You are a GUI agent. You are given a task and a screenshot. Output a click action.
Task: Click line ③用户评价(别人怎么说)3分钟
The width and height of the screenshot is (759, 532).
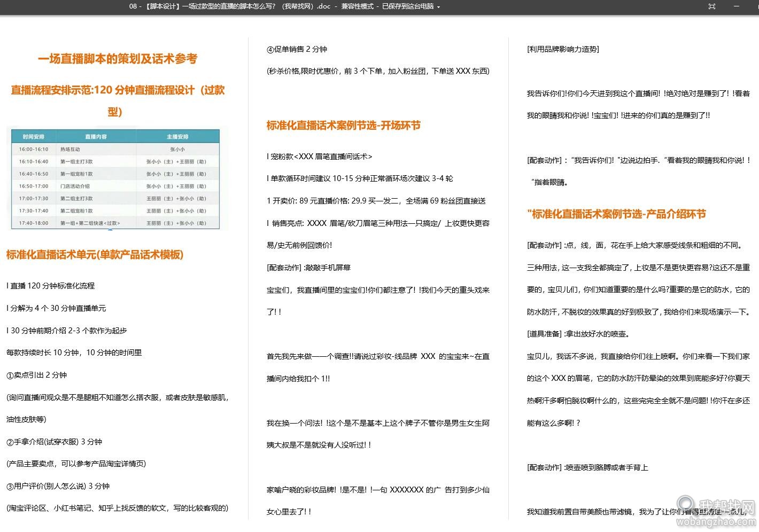[x=58, y=486]
